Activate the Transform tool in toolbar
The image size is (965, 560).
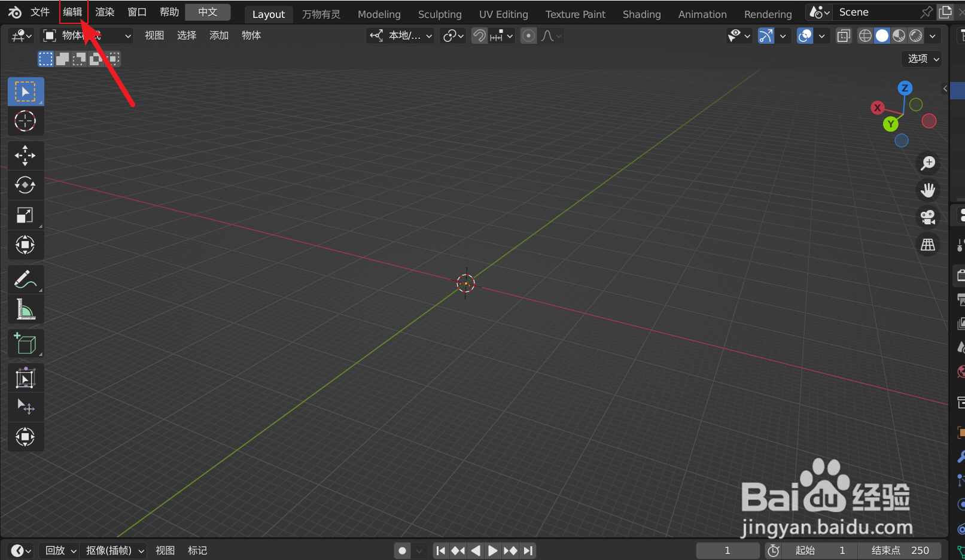coord(25,245)
